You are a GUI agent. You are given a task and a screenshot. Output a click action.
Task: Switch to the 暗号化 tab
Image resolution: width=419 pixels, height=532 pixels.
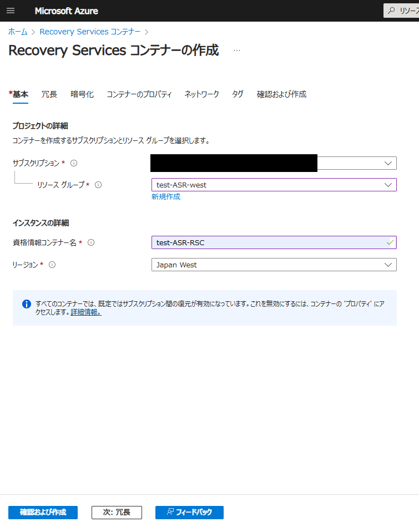click(82, 94)
